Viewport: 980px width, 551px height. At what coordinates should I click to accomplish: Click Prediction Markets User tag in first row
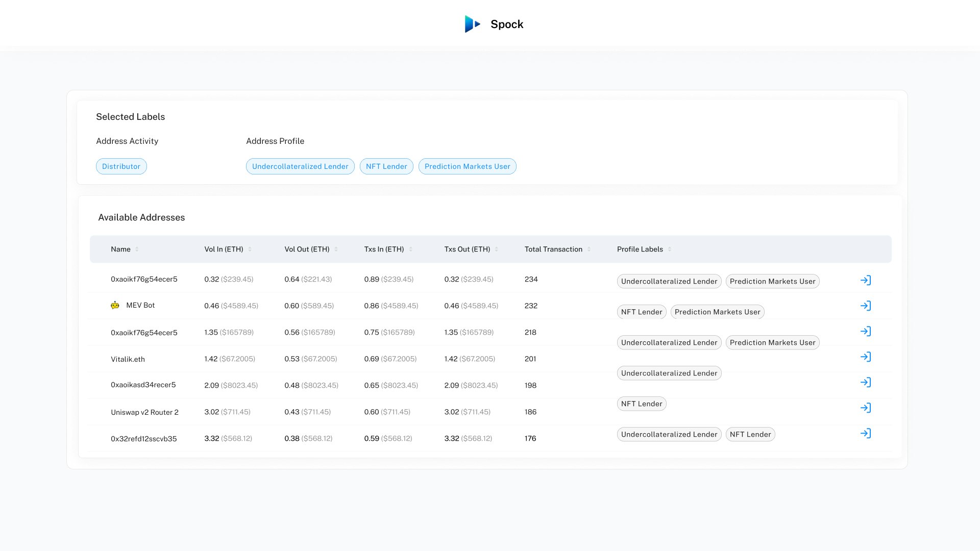coord(773,281)
